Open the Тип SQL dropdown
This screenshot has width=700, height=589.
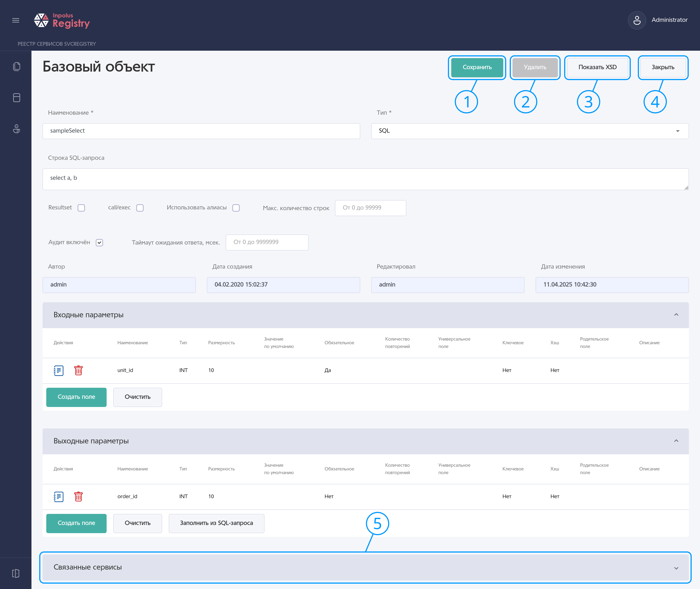(x=530, y=131)
